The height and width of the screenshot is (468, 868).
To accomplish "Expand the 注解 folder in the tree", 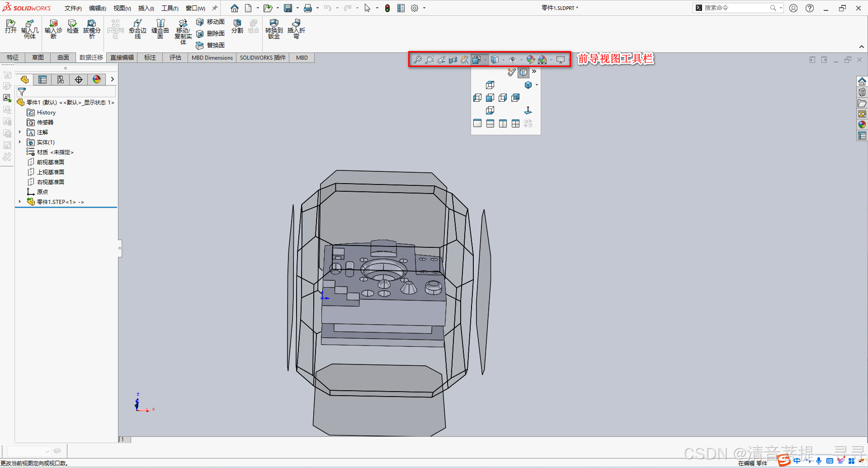I will pyautogui.click(x=19, y=132).
